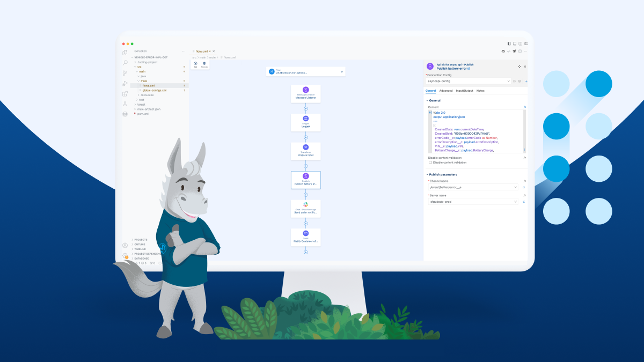The height and width of the screenshot is (362, 644).
Task: Select the Message Listener node in the flow
Action: pos(305,93)
